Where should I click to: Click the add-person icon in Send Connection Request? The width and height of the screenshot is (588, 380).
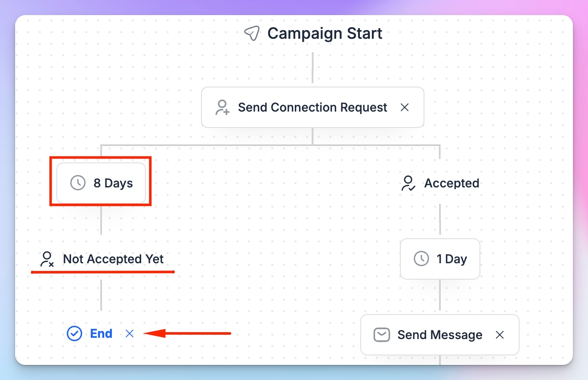pos(223,107)
